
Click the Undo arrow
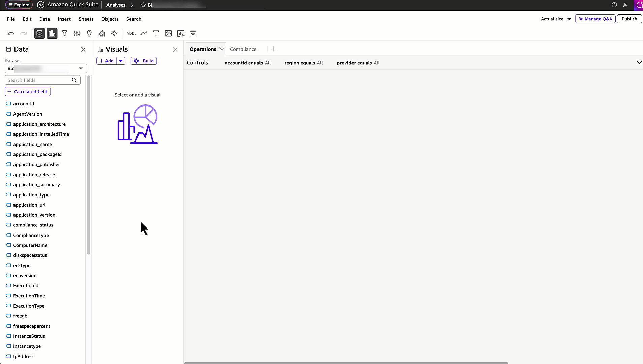(x=11, y=33)
